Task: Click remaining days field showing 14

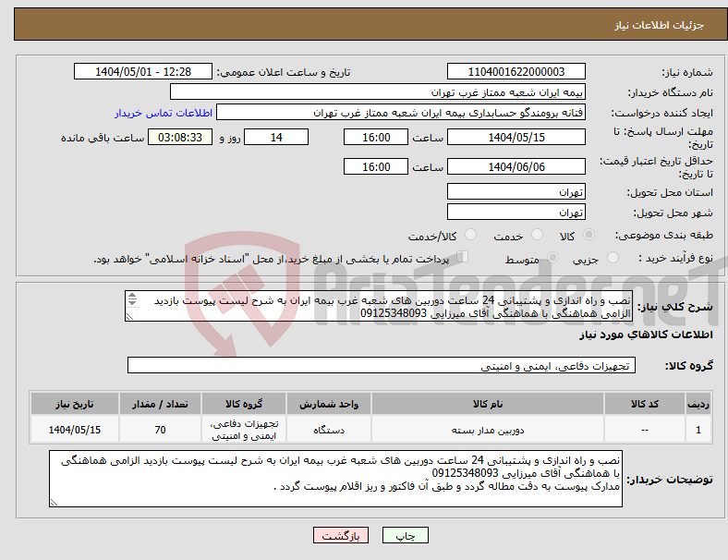Action: tap(276, 137)
